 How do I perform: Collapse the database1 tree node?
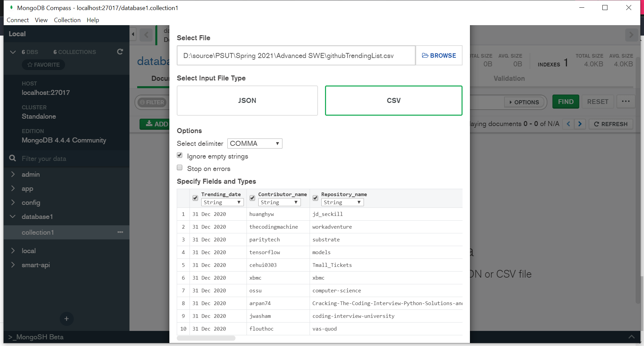click(13, 216)
